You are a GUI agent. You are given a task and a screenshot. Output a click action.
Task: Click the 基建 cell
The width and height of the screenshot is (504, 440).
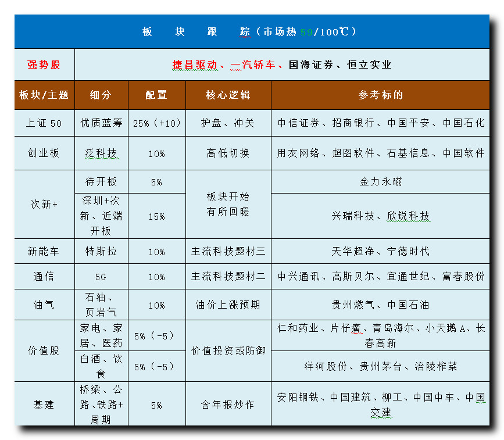pos(44,405)
